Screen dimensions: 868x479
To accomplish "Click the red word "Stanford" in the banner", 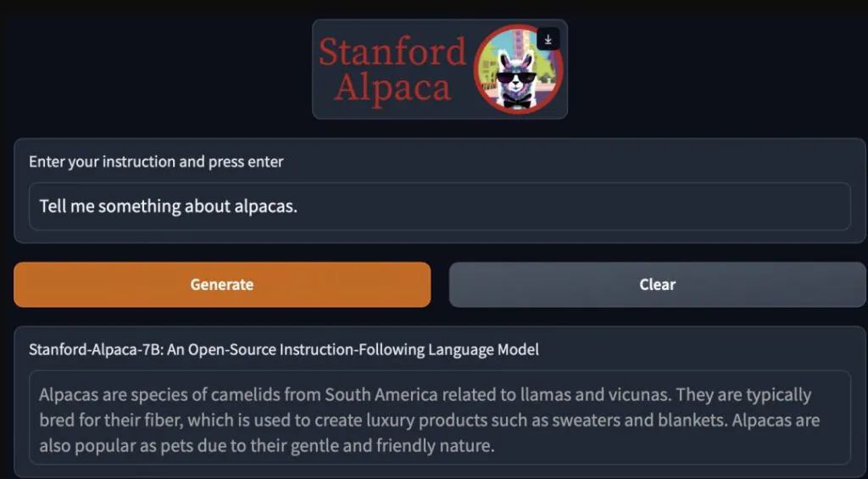I will pyautogui.click(x=392, y=52).
